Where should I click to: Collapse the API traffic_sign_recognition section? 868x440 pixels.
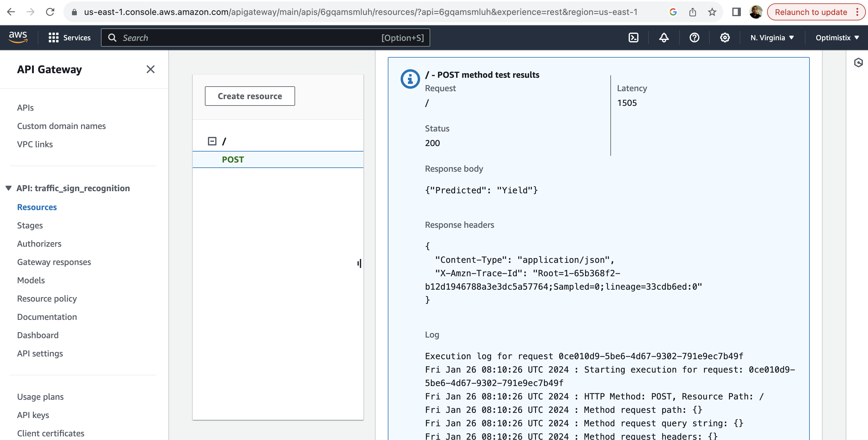tap(9, 188)
